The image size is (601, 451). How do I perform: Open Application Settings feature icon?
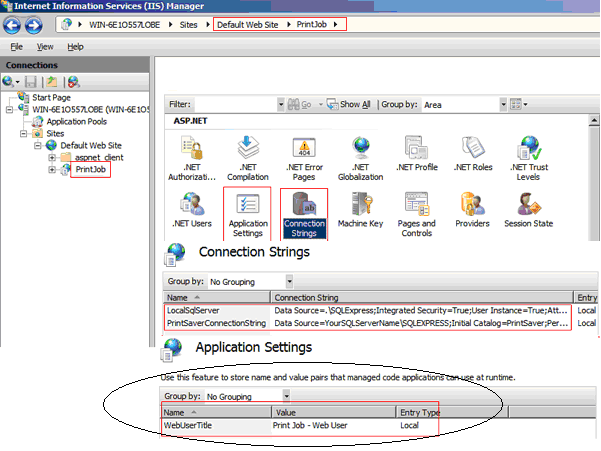tap(248, 215)
